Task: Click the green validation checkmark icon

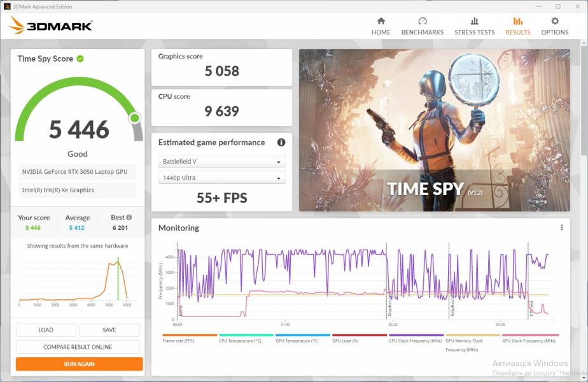Action: [x=80, y=59]
